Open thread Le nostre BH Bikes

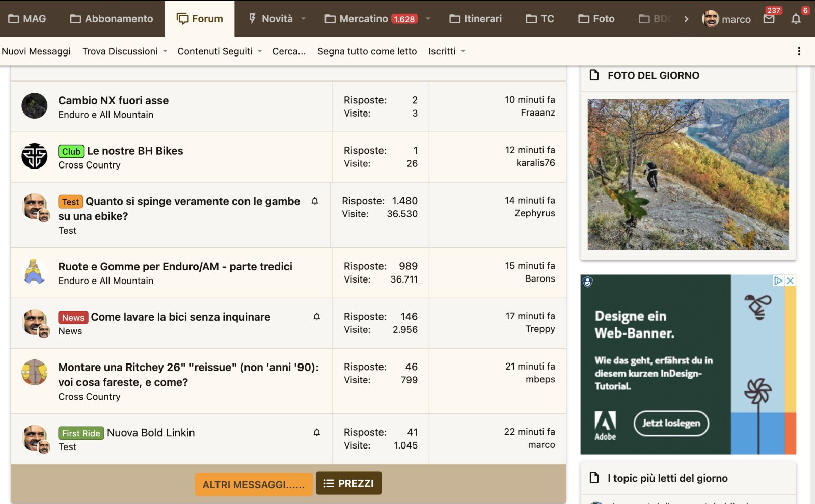click(x=135, y=151)
